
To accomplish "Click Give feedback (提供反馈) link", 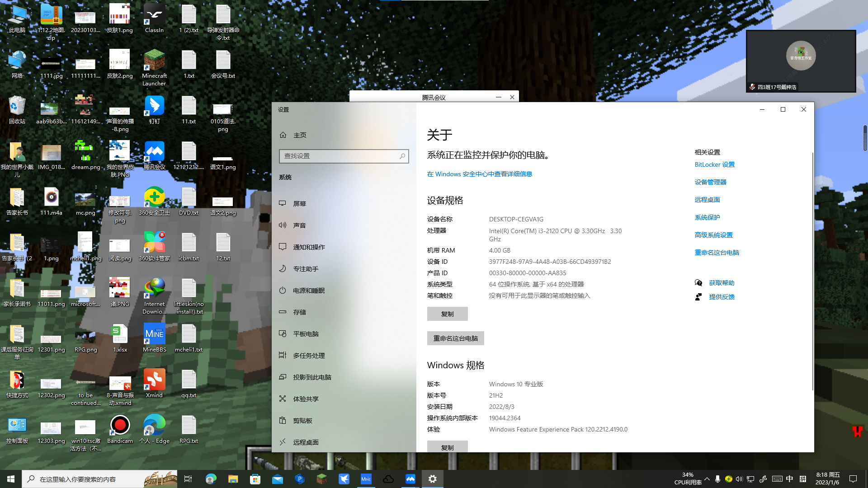I will click(722, 297).
